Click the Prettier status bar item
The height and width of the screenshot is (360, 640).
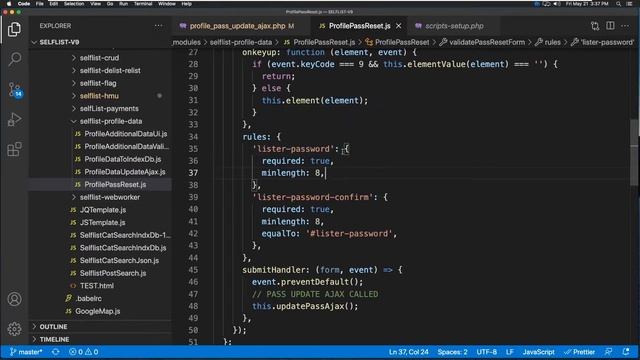(x=580, y=352)
